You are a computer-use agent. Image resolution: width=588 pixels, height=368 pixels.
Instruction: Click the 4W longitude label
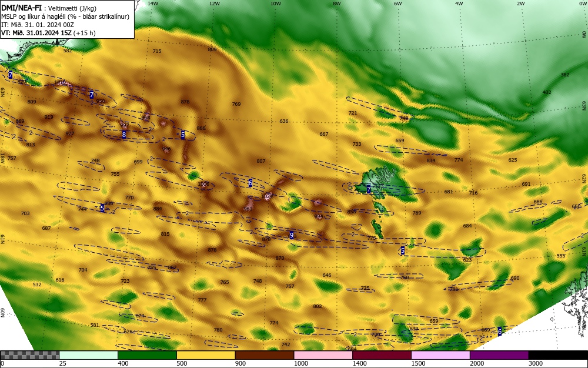click(x=459, y=4)
